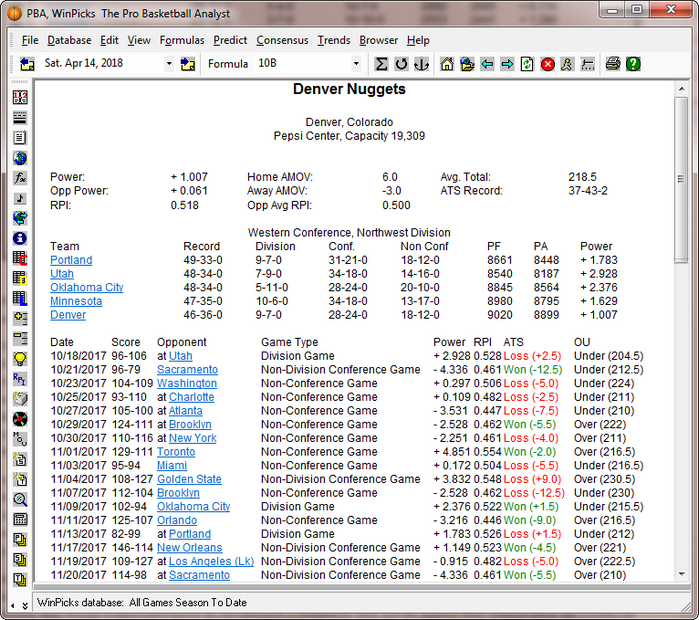The height and width of the screenshot is (620, 699).
Task: Open the Utah team link in standings
Action: pyautogui.click(x=62, y=274)
